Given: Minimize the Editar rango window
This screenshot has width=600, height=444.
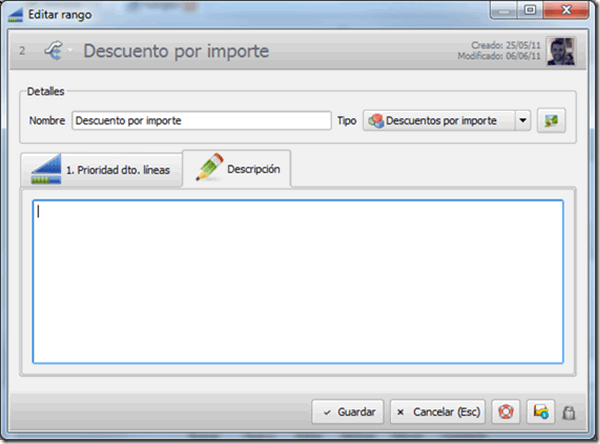Looking at the screenshot, I should pyautogui.click(x=504, y=10).
